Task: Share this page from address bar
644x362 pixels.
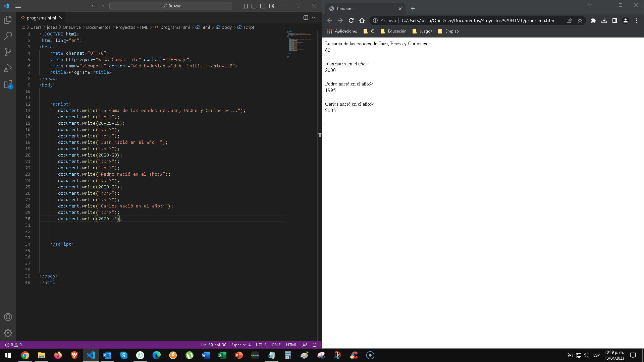Action: click(x=569, y=20)
